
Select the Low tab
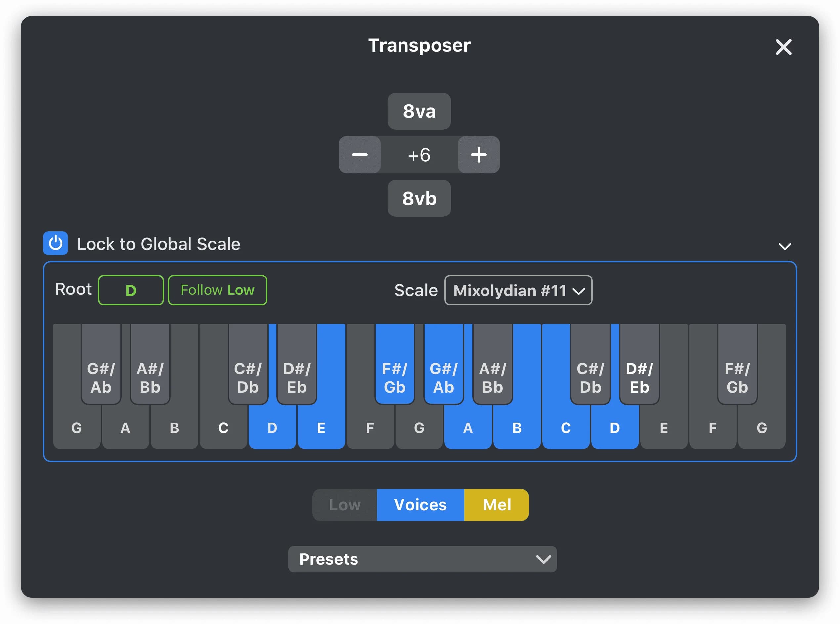pos(345,505)
